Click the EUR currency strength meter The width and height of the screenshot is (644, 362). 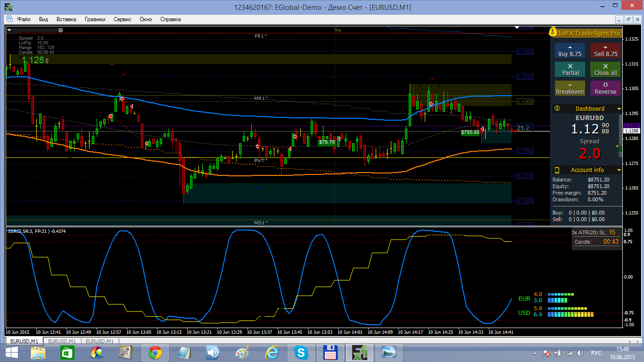click(x=561, y=297)
